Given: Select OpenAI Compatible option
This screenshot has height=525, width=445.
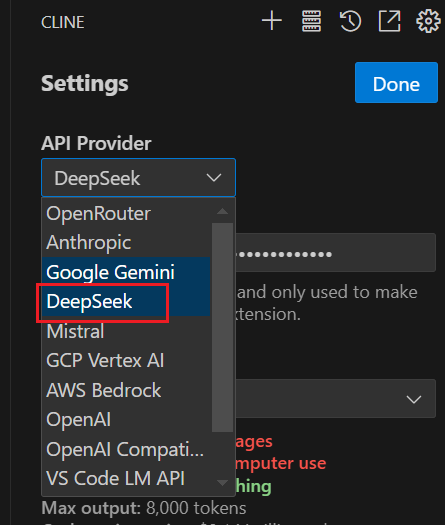Looking at the screenshot, I should 126,449.
